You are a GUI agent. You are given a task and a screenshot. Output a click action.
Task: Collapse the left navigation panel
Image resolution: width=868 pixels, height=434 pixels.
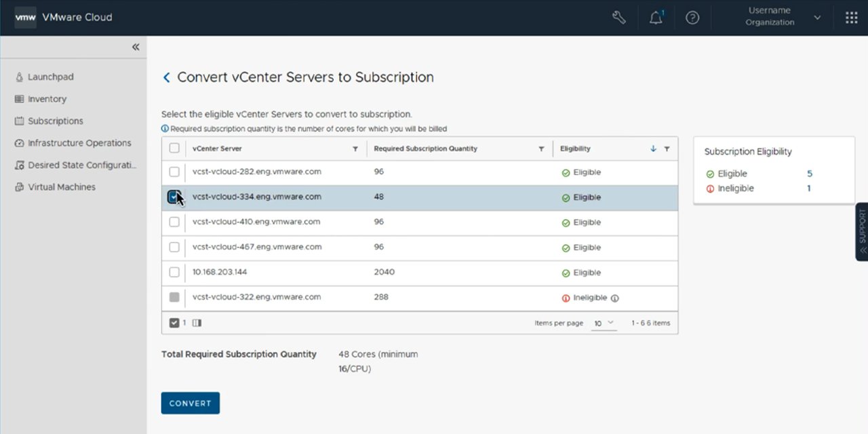pos(136,47)
